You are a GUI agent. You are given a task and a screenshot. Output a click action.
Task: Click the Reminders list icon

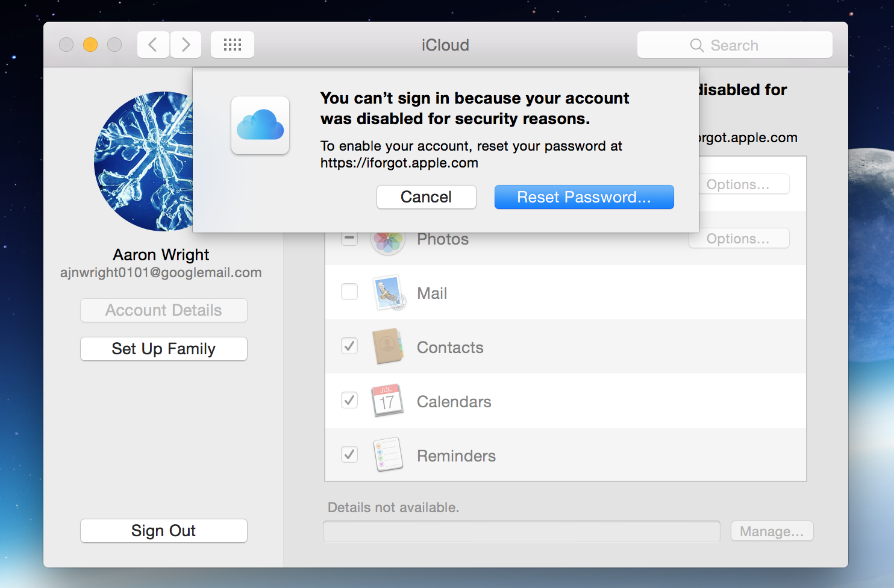(x=388, y=454)
